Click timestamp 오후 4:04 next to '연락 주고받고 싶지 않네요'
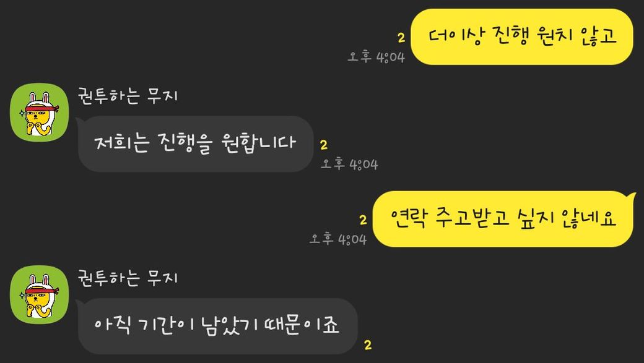The height and width of the screenshot is (363, 644). [x=338, y=239]
